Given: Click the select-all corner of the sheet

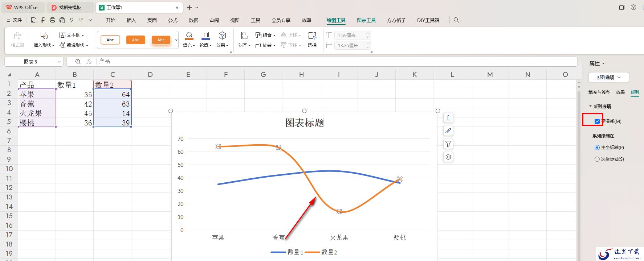Looking at the screenshot, I should 9,75.
